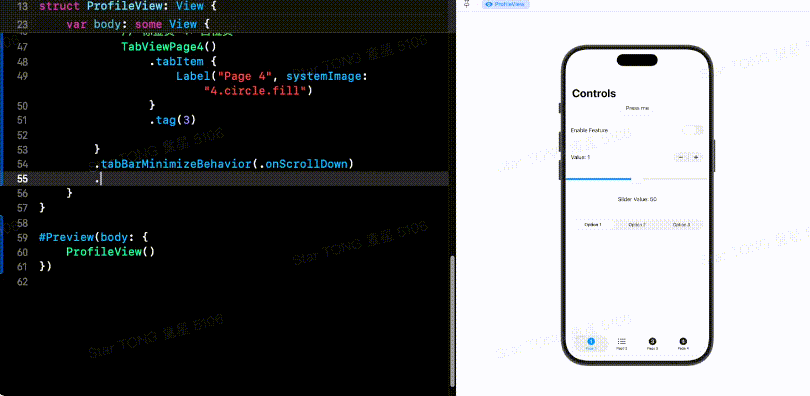Tap the Page 1 tab icon
The height and width of the screenshot is (396, 810).
tap(591, 341)
